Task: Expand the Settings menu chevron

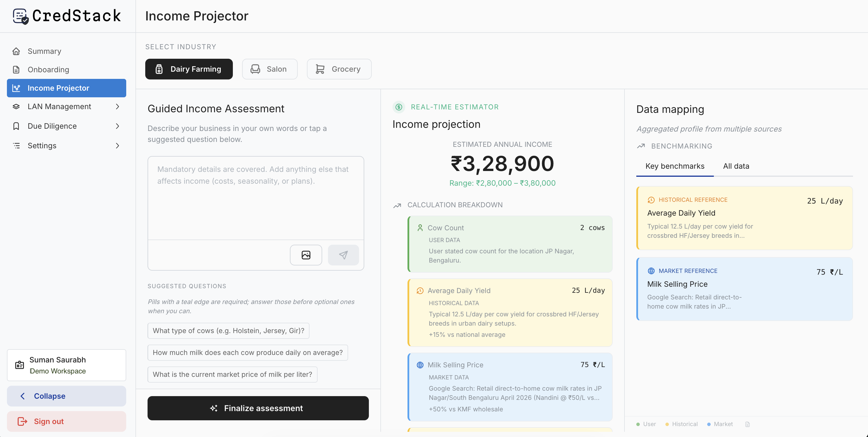Action: click(x=117, y=146)
